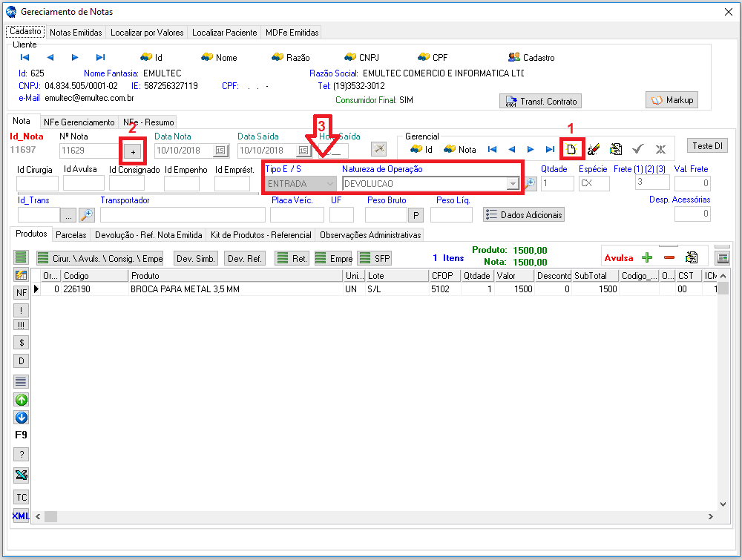
Task: Search client by CNPJ binoculars icon
Action: (x=350, y=57)
